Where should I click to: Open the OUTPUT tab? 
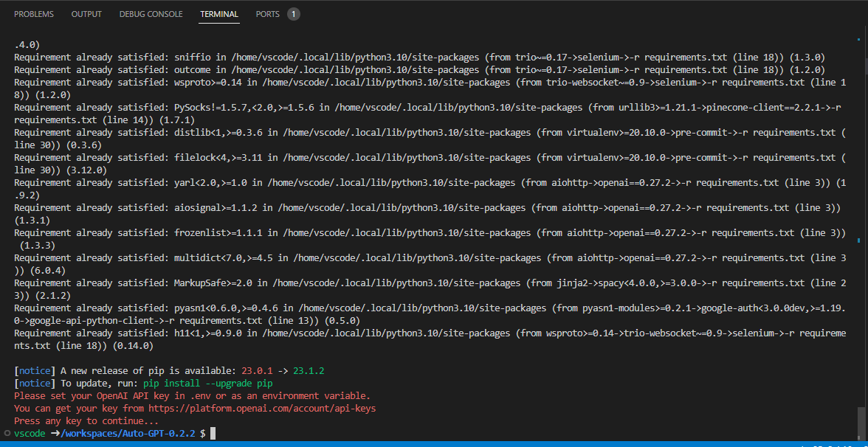[86, 13]
